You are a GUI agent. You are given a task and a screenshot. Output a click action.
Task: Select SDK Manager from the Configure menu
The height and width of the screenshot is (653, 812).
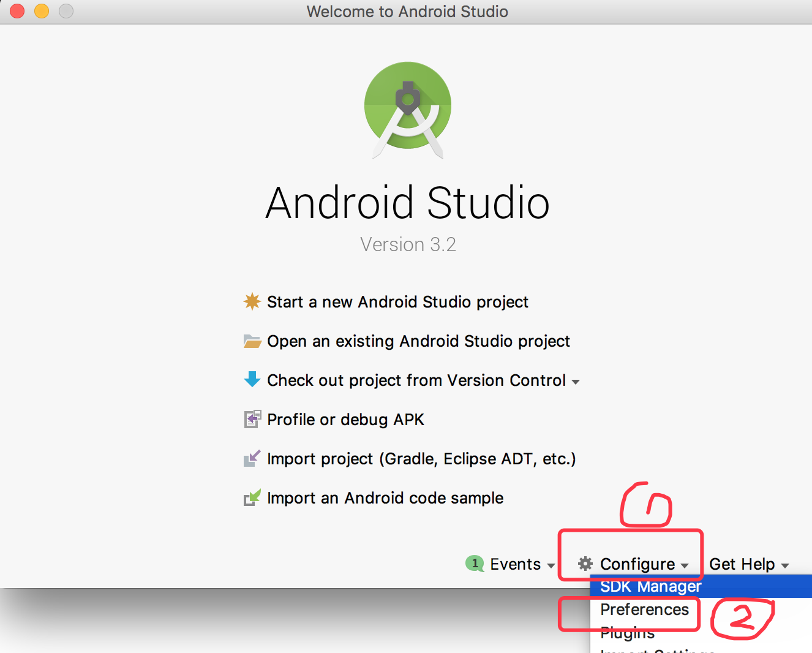pos(650,586)
